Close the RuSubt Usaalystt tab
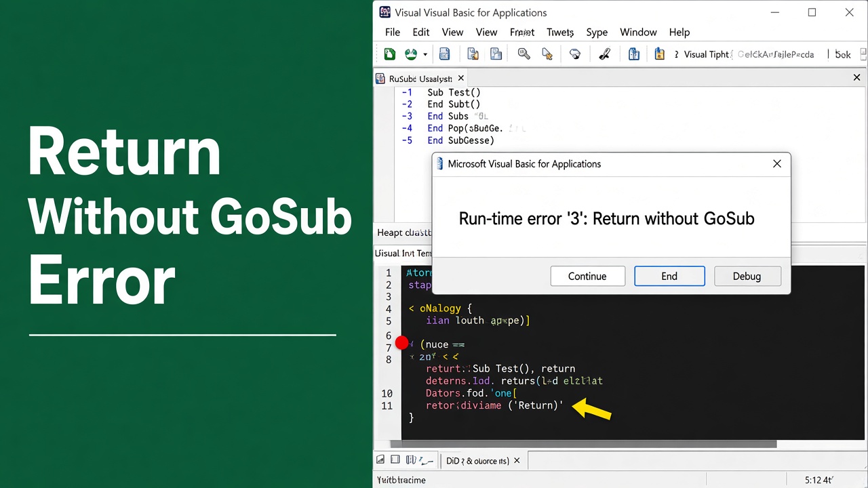Screen dimensions: 868x488 point(461,79)
